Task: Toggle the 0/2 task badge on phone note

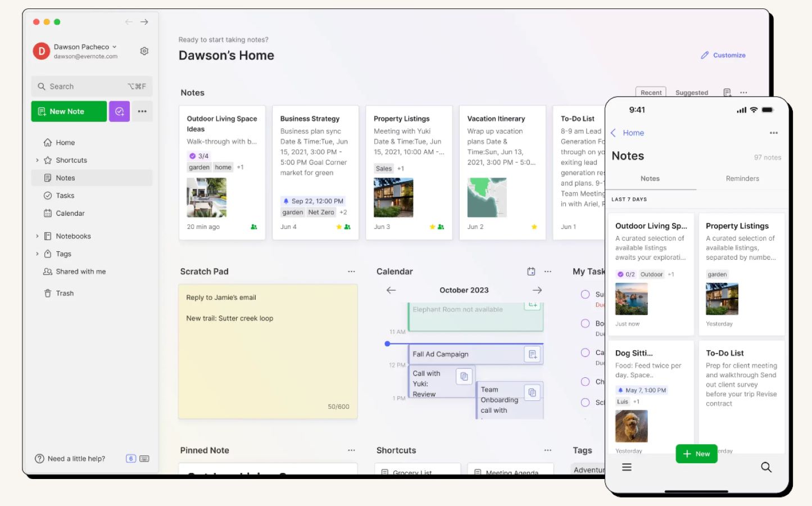Action: coord(626,274)
